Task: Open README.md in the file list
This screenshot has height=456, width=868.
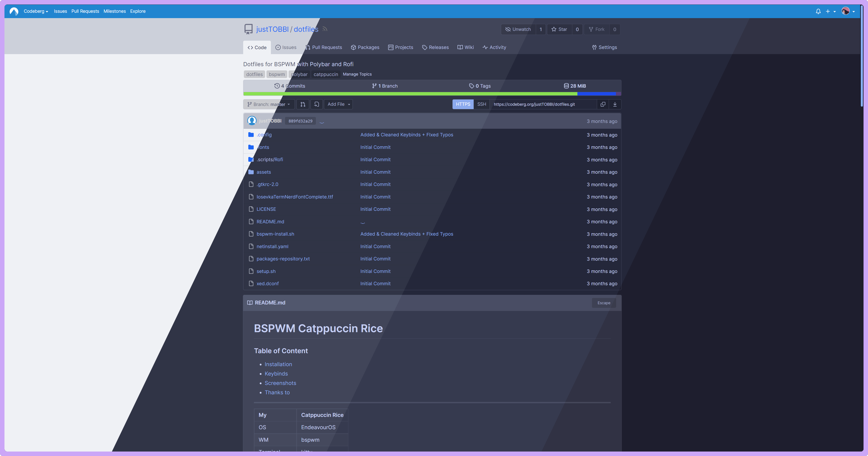Action: tap(270, 222)
